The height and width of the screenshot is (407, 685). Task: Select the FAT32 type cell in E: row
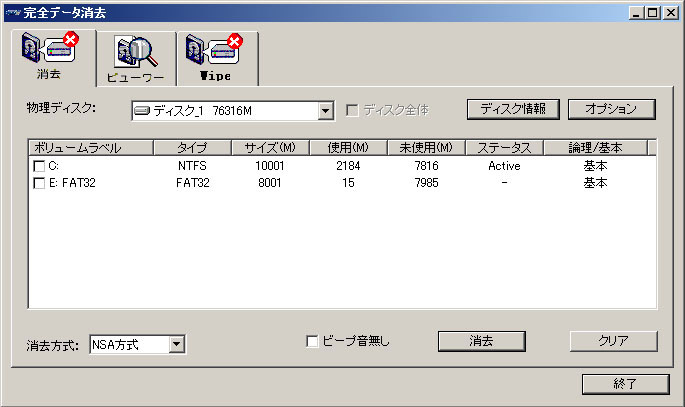click(x=193, y=183)
